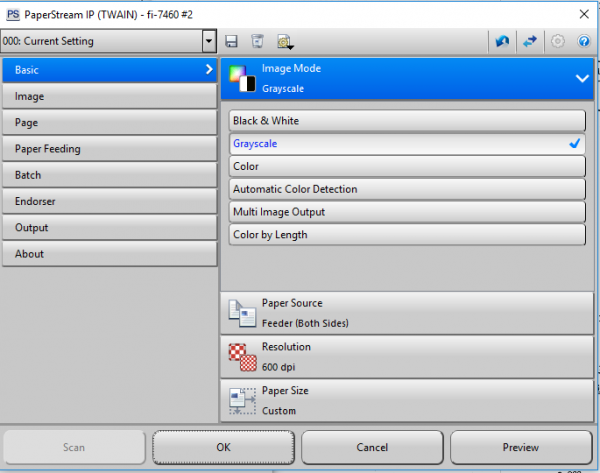Click the blue undo arrow icon
Image resolution: width=600 pixels, height=473 pixels.
click(502, 41)
